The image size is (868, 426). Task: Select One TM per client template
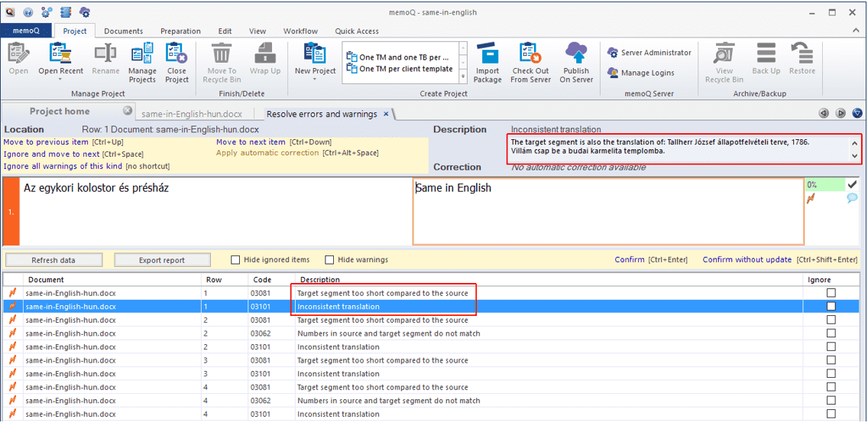point(400,70)
